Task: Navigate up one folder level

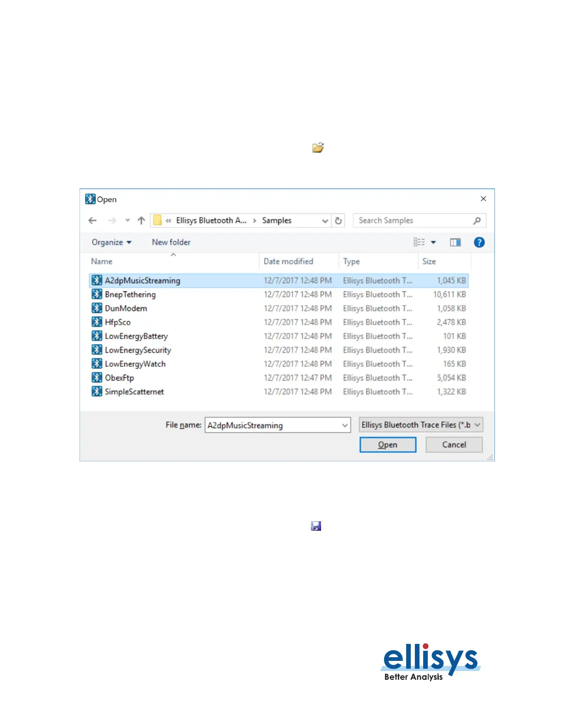Action: (x=141, y=221)
